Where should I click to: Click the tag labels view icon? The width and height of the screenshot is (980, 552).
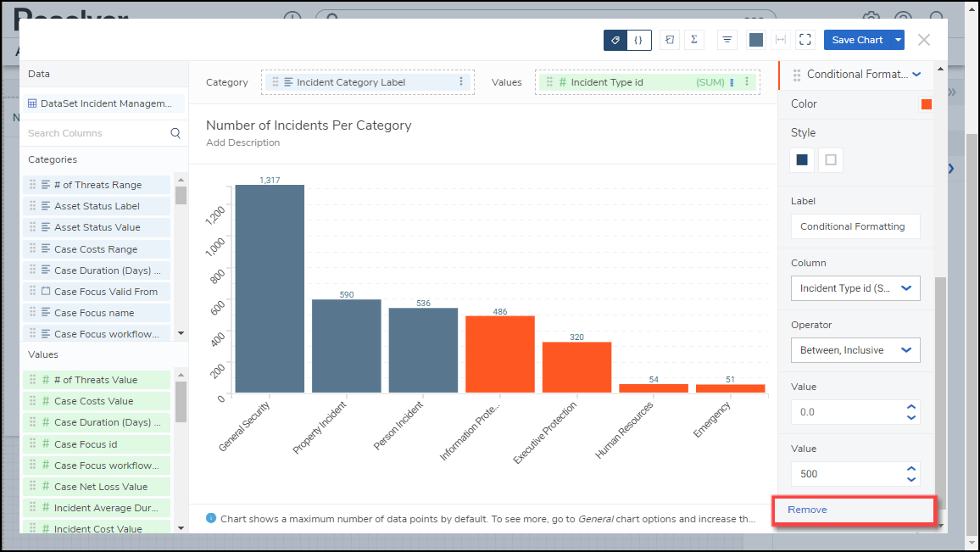(x=615, y=40)
